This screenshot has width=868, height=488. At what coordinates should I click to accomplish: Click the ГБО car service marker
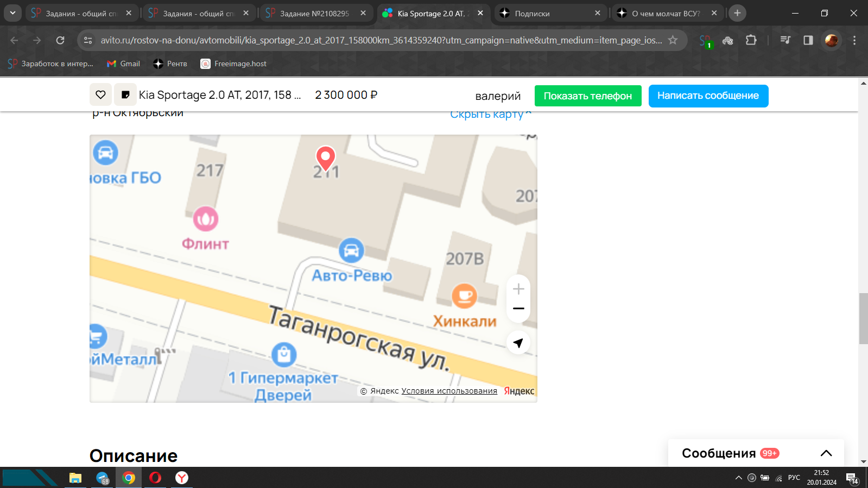click(x=105, y=153)
